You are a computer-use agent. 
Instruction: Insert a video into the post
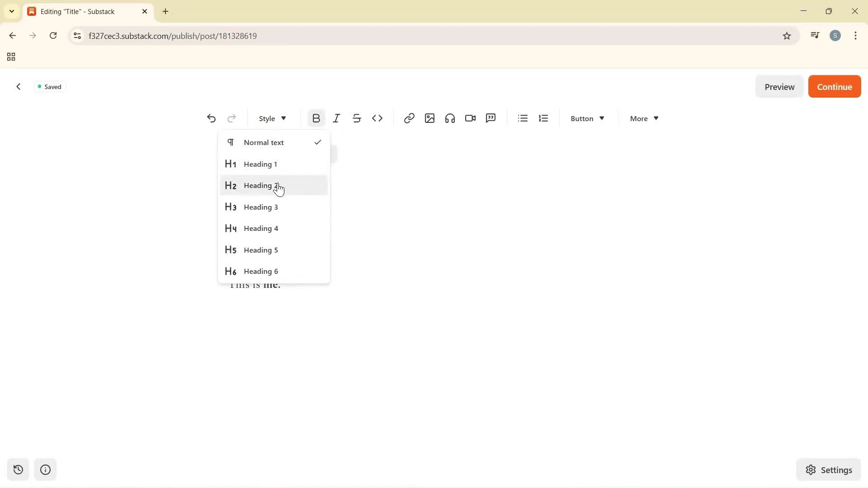(x=470, y=118)
